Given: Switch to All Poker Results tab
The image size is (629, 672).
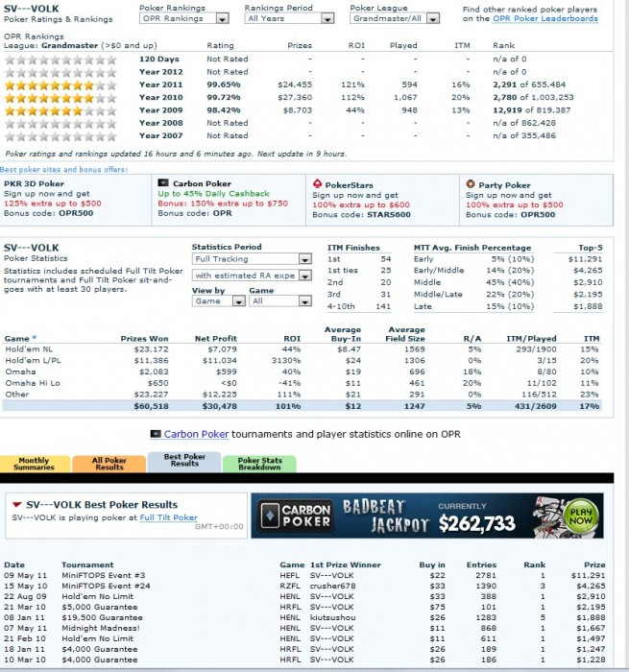Looking at the screenshot, I should tap(109, 464).
